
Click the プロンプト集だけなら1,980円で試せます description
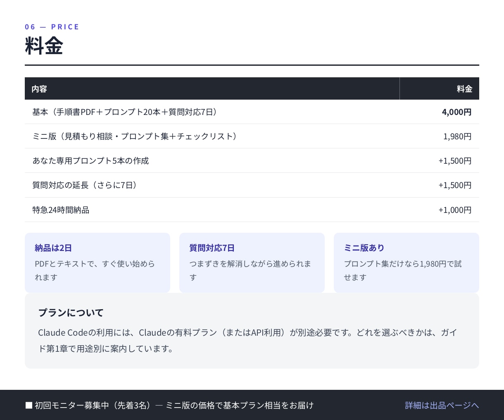point(403,270)
